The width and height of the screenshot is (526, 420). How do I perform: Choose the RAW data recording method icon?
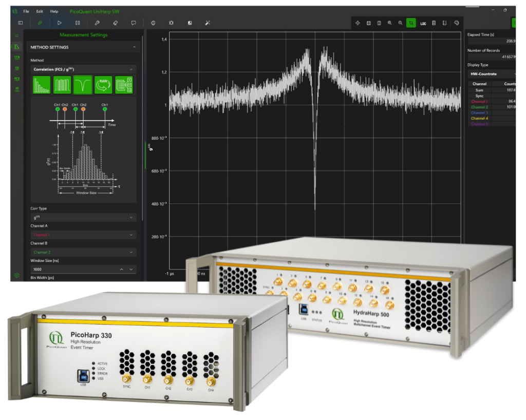coord(103,85)
